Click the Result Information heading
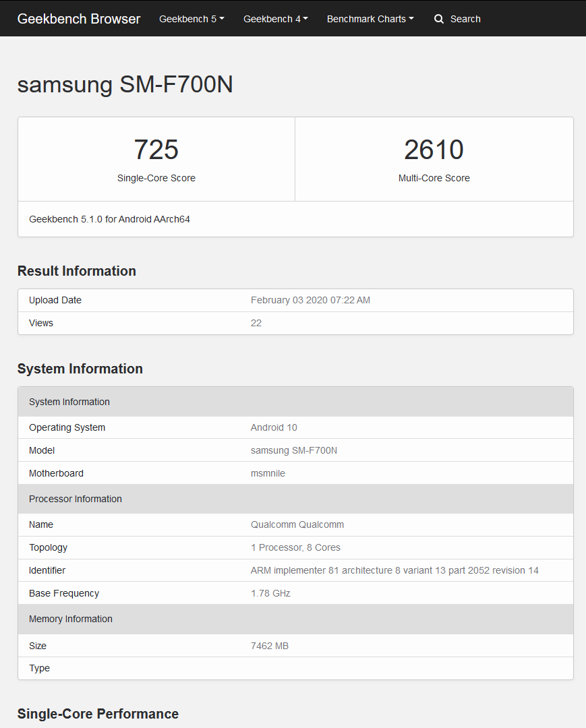The height and width of the screenshot is (728, 586). [x=77, y=271]
